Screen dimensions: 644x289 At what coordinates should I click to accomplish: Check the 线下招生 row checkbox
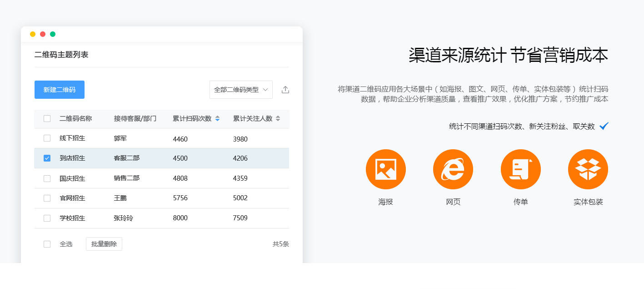[x=47, y=138]
